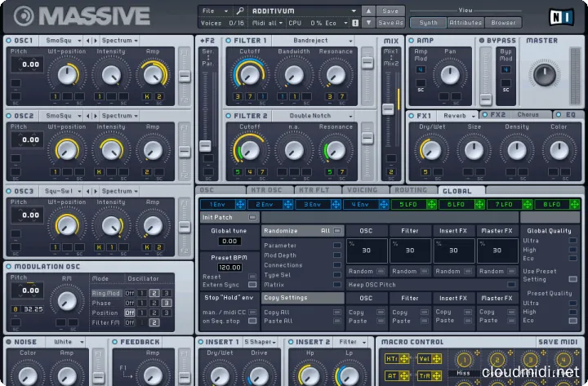Open the File menu

pyautogui.click(x=211, y=11)
